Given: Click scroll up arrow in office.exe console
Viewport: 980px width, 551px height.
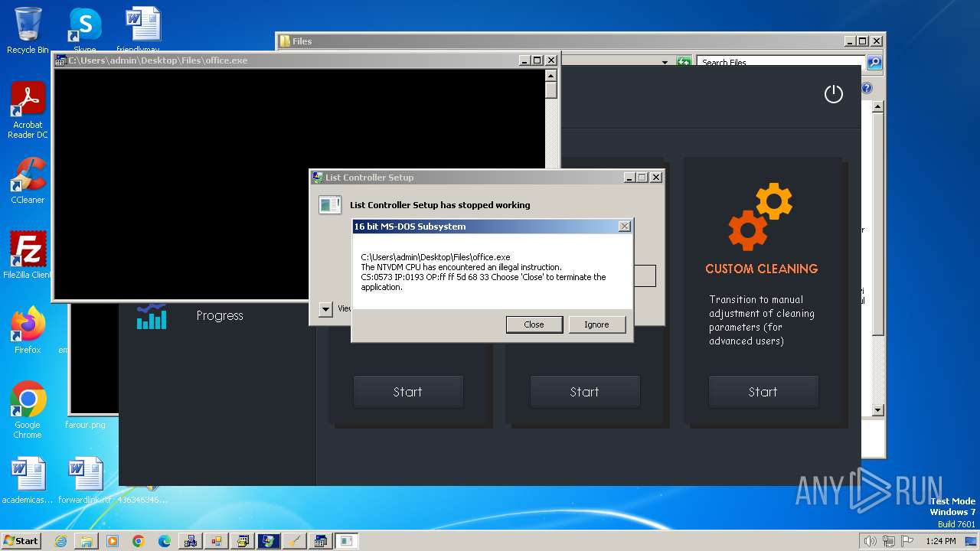Looking at the screenshot, I should (550, 76).
